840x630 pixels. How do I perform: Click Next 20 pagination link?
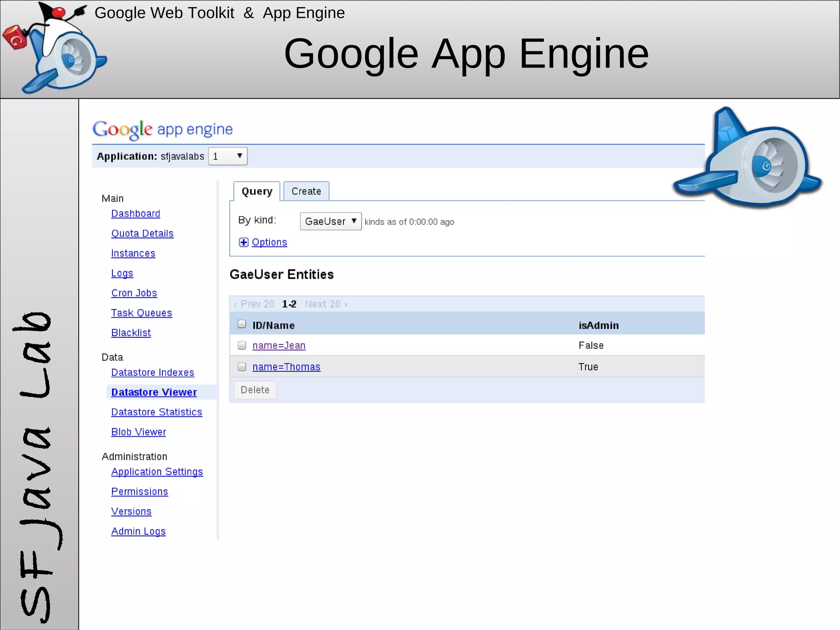pyautogui.click(x=326, y=304)
